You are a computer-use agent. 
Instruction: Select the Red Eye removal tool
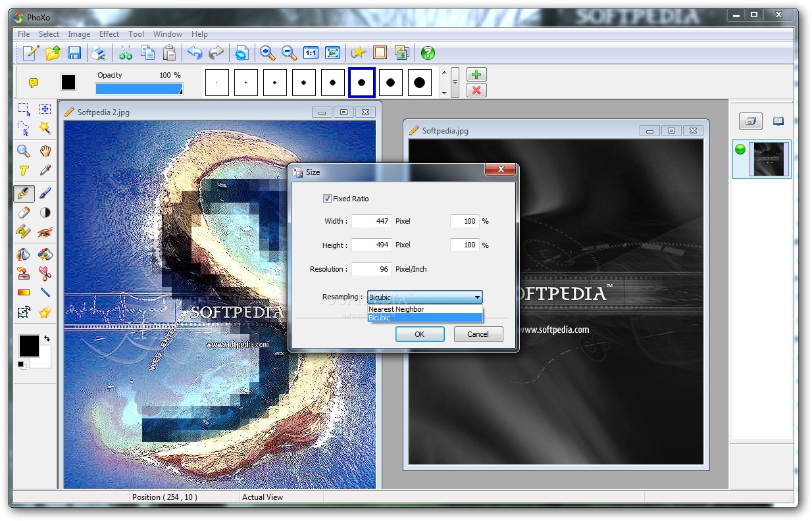point(45,232)
